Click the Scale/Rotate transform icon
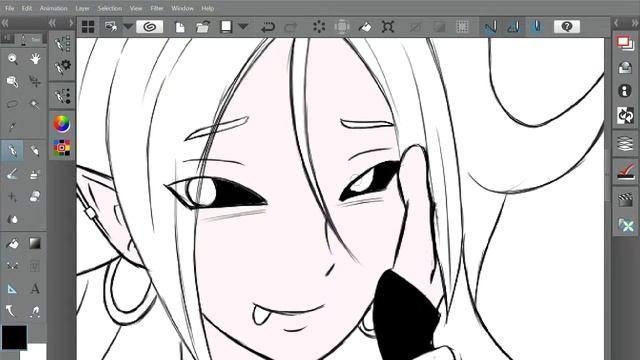The width and height of the screenshot is (640, 360). (388, 27)
